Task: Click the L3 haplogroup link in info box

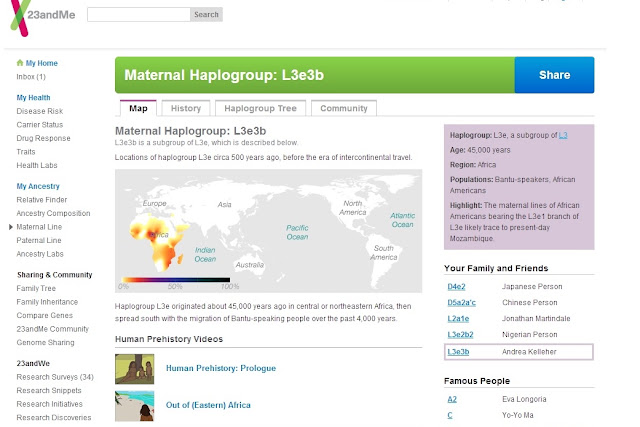Action: click(x=563, y=135)
